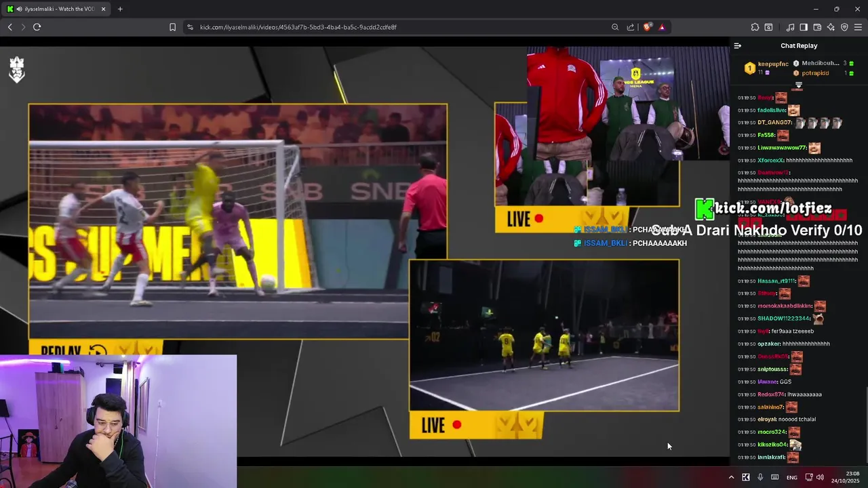Click the browser forward arrow
The width and height of the screenshot is (868, 488).
tap(23, 27)
